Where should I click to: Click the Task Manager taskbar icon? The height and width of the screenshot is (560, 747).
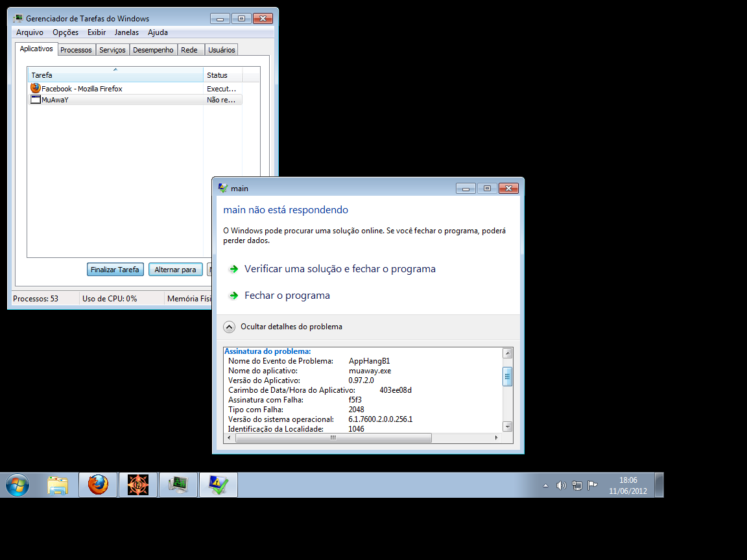coord(178,485)
